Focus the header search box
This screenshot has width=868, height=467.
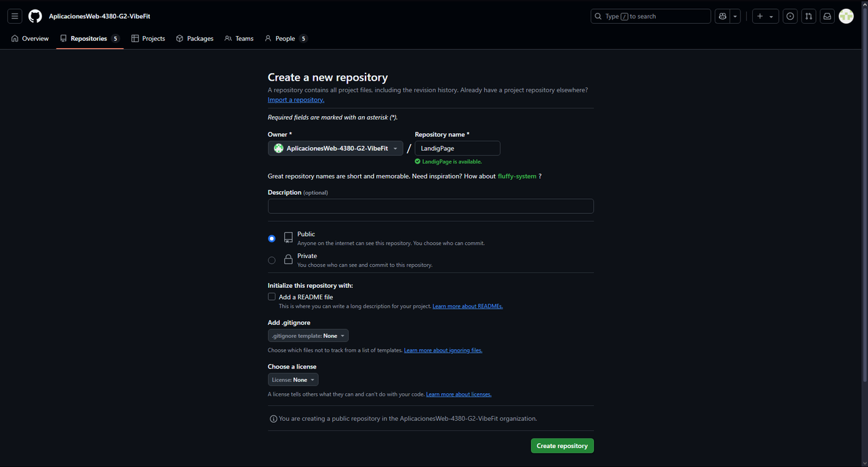(x=651, y=16)
